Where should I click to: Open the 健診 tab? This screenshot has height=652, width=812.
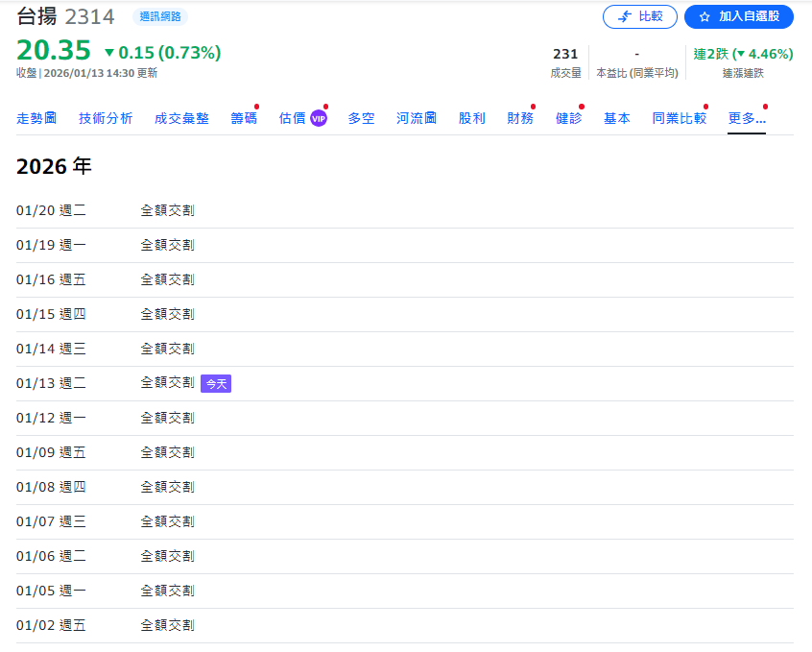[x=568, y=118]
